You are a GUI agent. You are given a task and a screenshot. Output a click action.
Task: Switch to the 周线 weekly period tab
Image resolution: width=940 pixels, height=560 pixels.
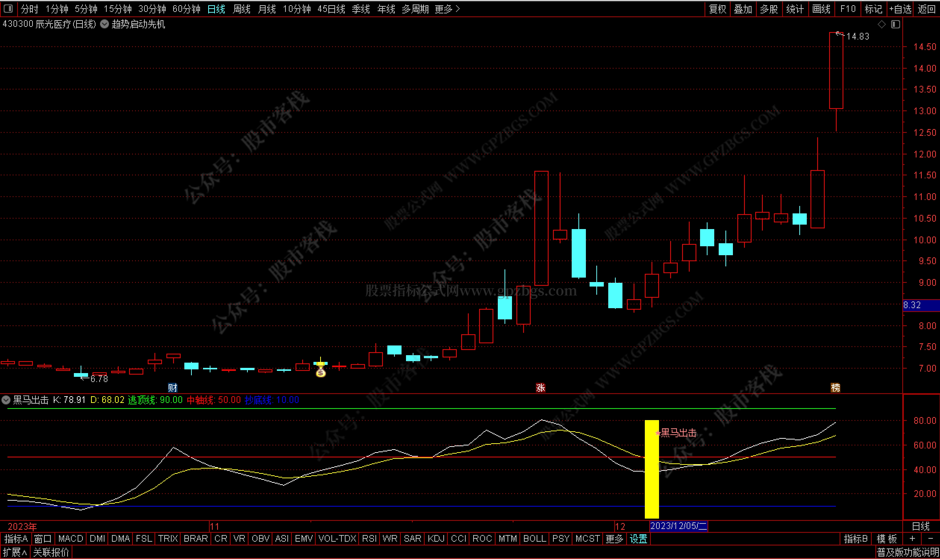(x=241, y=9)
